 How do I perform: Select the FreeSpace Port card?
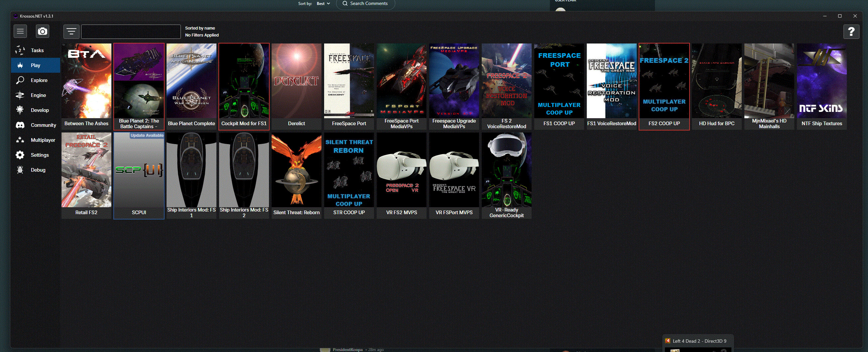[x=349, y=86]
